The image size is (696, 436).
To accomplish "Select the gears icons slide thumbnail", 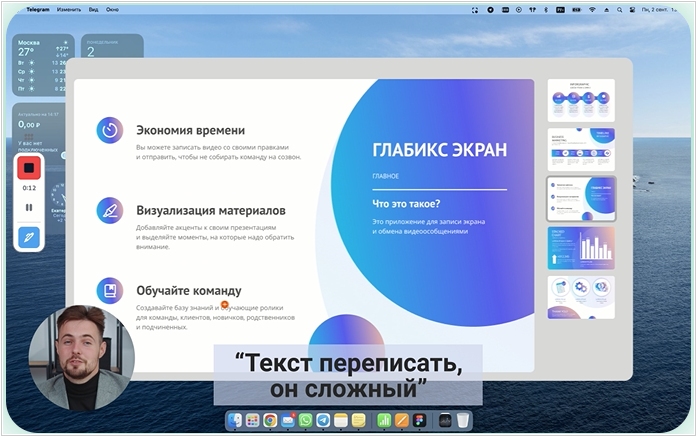I will pos(581,297).
